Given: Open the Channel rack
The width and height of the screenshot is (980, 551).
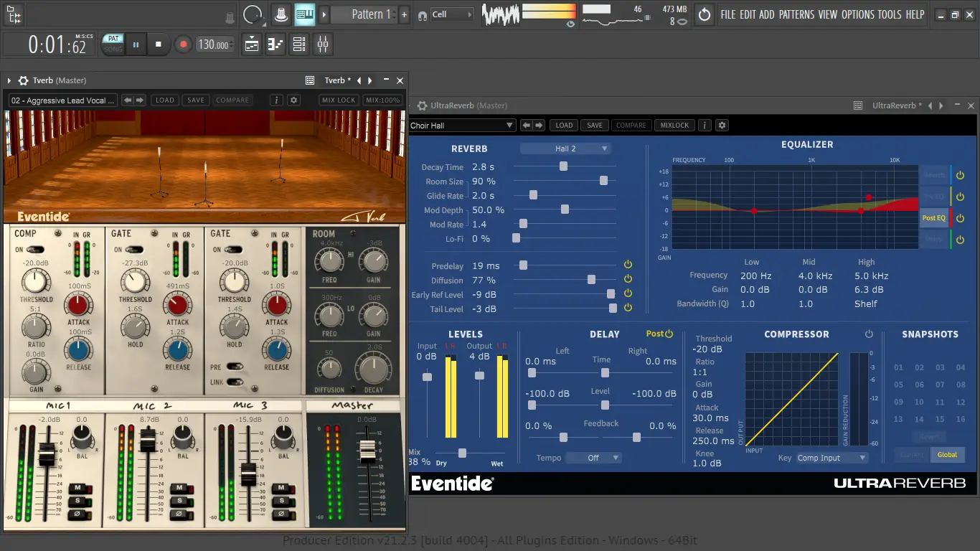Looking at the screenshot, I should point(299,44).
